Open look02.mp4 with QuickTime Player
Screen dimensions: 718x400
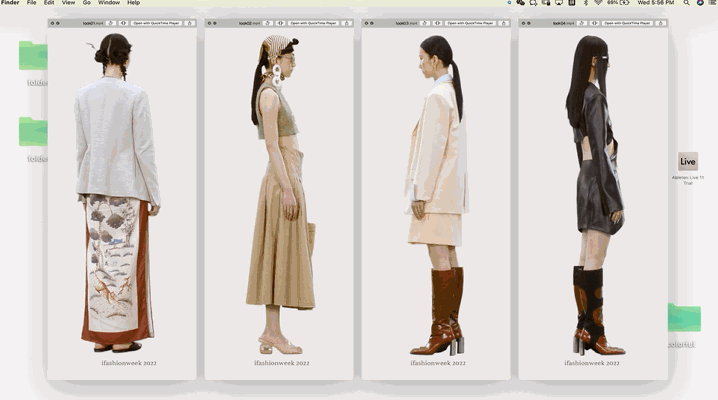click(x=314, y=23)
